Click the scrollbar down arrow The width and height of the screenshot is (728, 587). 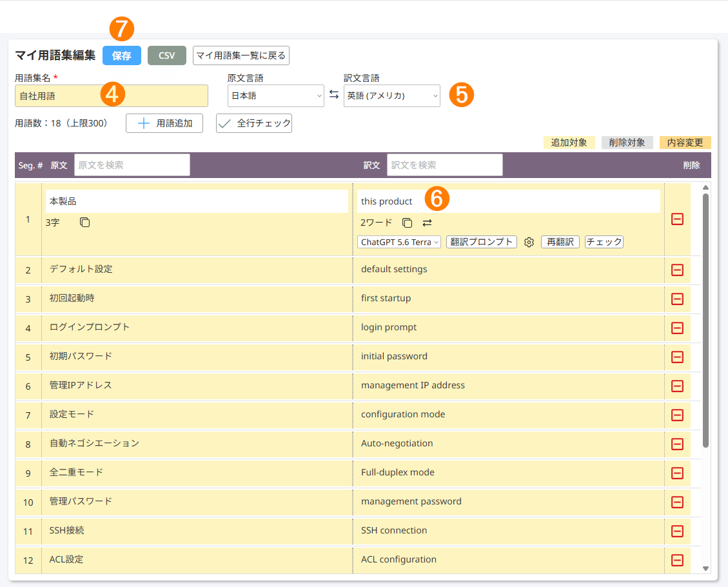(705, 568)
